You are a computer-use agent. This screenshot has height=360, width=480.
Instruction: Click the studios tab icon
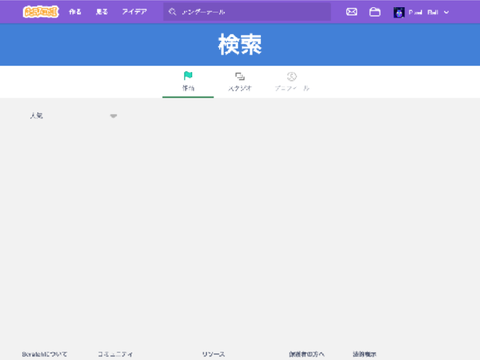tap(240, 76)
